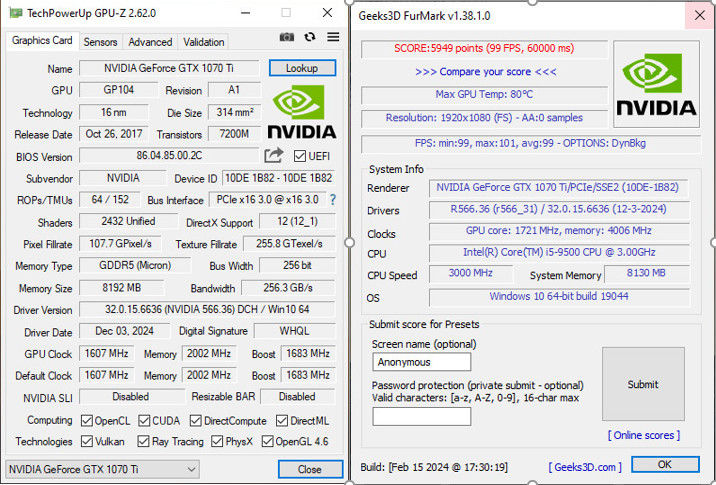This screenshot has width=716, height=485.
Task: Click the Device ID 10DE 1B82 field
Action: click(x=279, y=178)
